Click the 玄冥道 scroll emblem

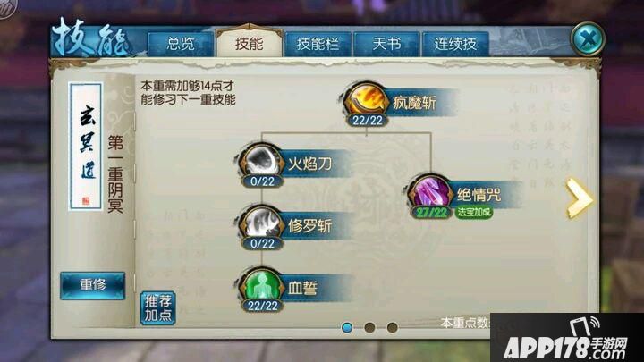coord(86,146)
